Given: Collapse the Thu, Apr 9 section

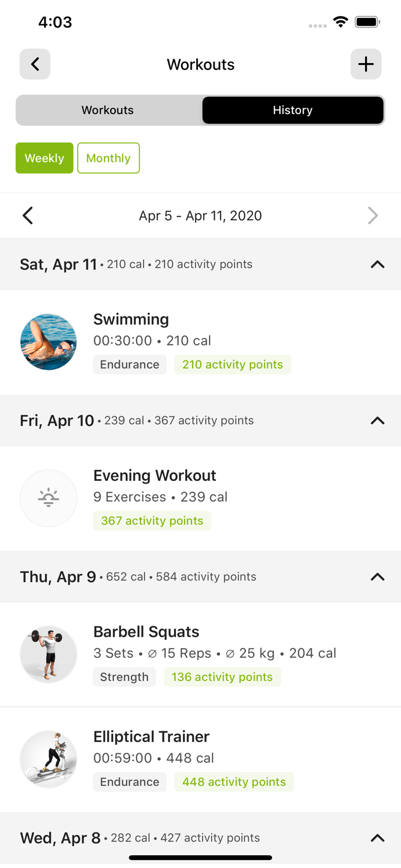Looking at the screenshot, I should [x=377, y=576].
